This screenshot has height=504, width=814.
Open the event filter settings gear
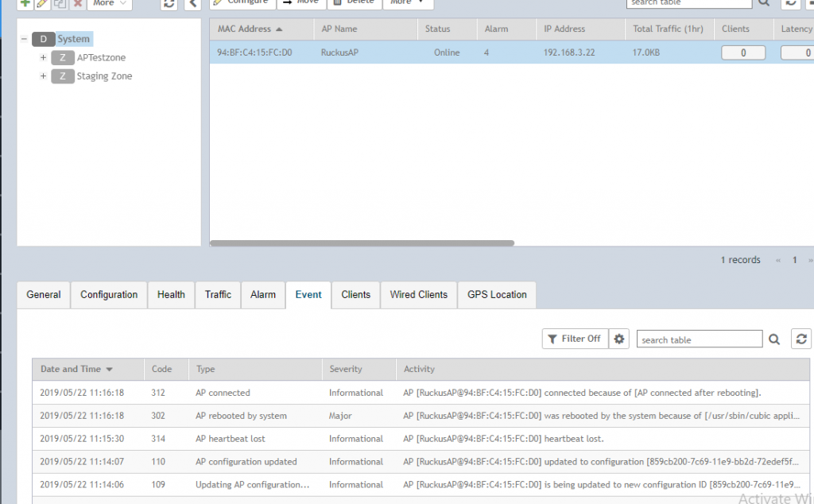point(619,339)
